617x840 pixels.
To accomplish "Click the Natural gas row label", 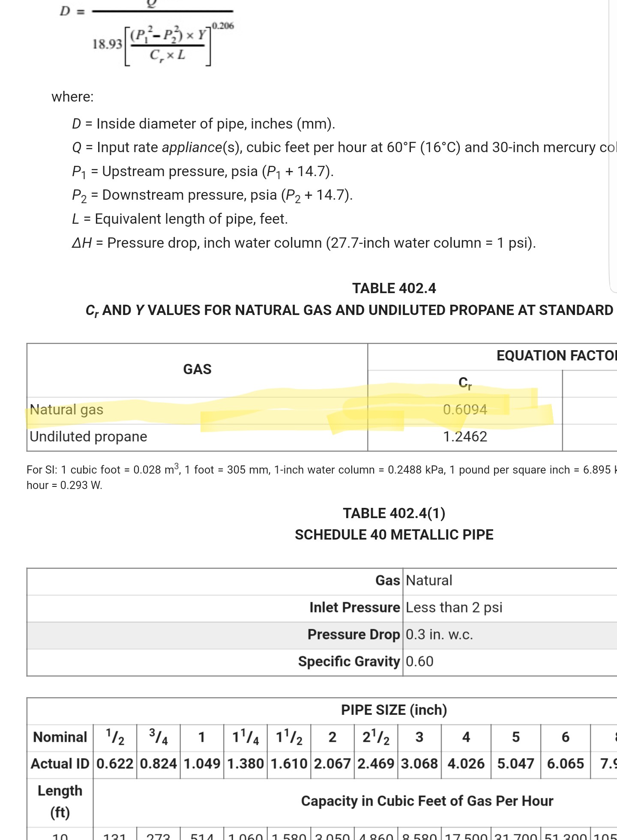I will click(x=66, y=410).
